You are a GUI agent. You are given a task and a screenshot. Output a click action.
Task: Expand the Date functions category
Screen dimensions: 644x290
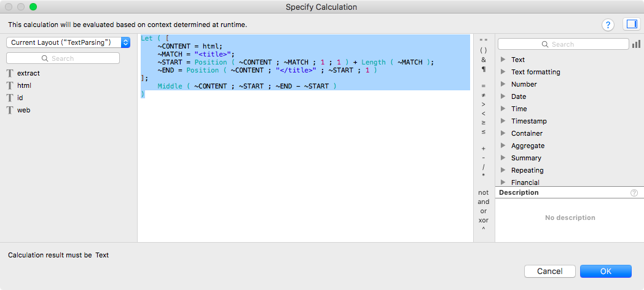(x=503, y=96)
